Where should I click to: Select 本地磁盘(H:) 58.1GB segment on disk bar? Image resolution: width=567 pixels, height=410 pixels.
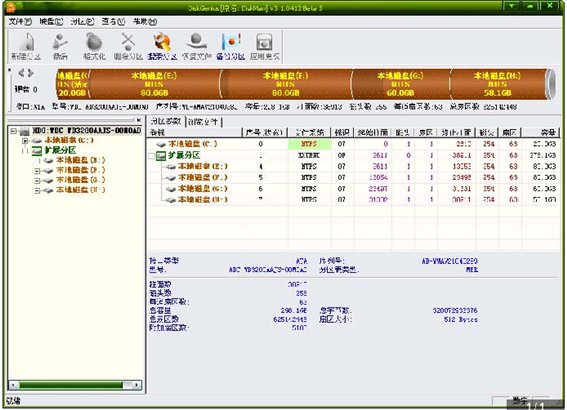[498, 84]
